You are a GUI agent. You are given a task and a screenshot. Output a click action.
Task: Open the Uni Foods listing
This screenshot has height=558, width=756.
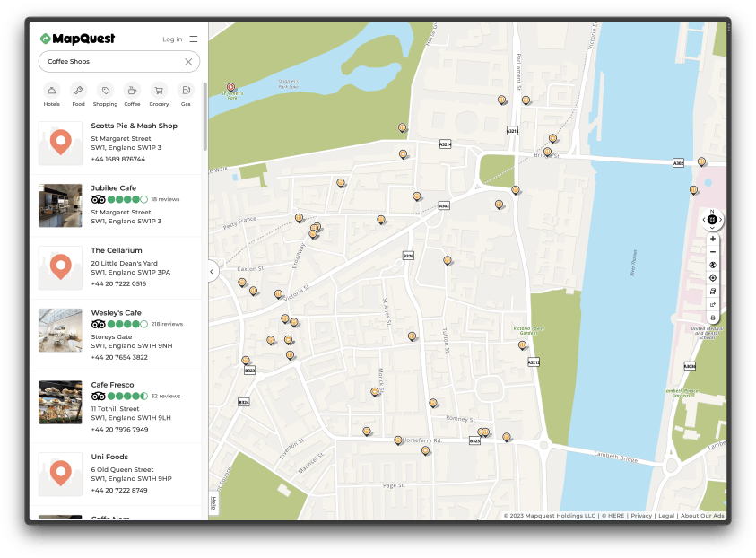[x=116, y=474]
